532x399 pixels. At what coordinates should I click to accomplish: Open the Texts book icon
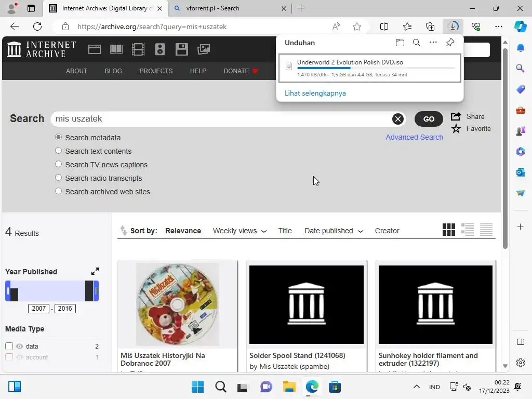tap(116, 49)
